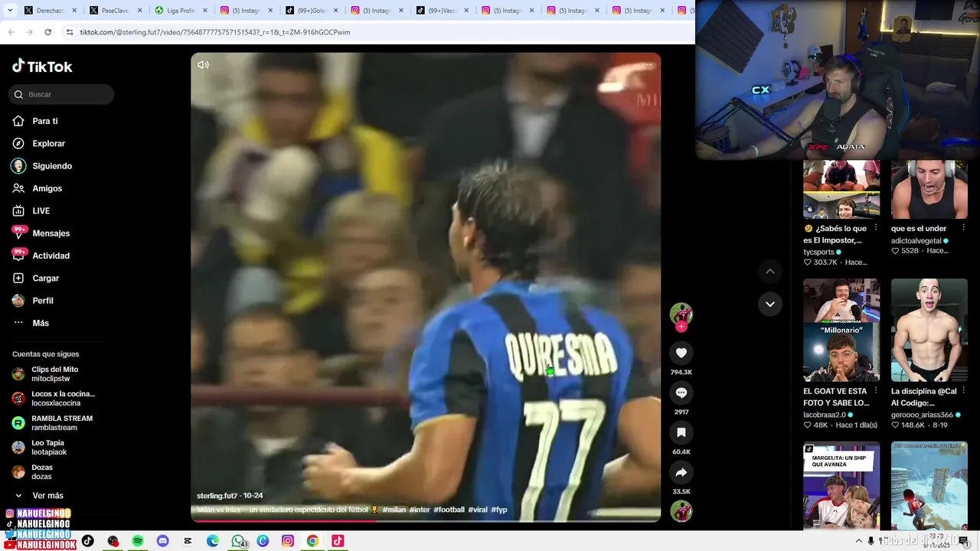Close the Derechazo tab
This screenshot has height=551, width=980.
[74, 11]
